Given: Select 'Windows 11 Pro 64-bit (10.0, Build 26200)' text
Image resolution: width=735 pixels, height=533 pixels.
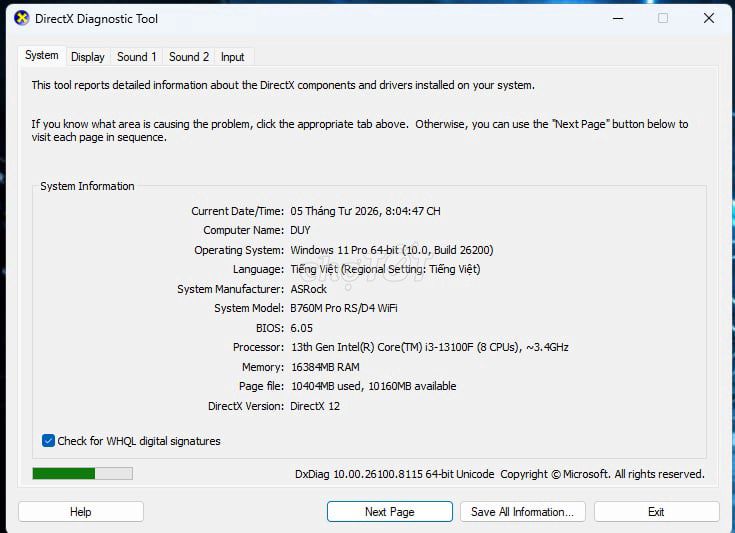Looking at the screenshot, I should (x=392, y=250).
